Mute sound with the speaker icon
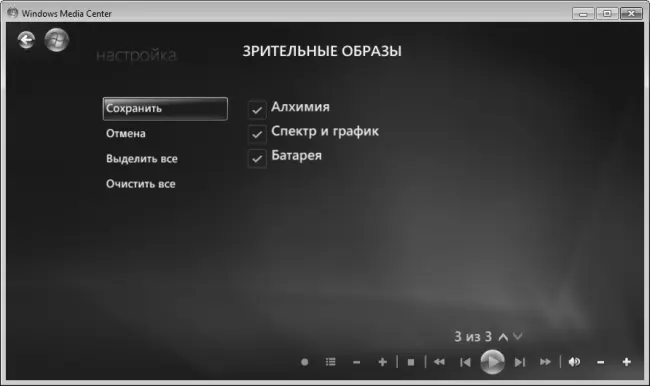 pyautogui.click(x=574, y=362)
